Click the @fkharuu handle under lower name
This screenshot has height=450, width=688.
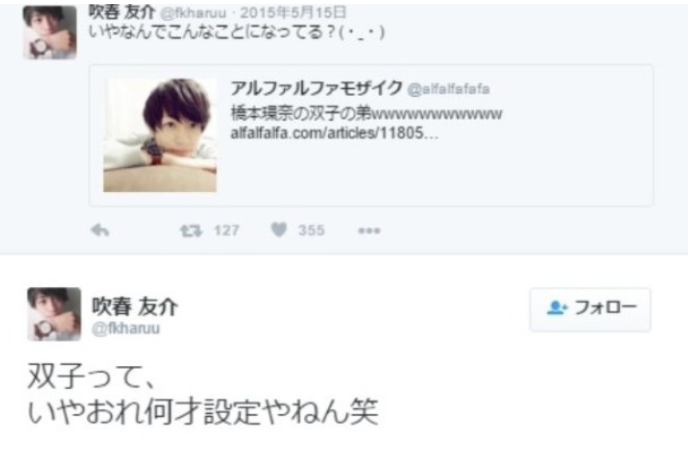click(126, 329)
